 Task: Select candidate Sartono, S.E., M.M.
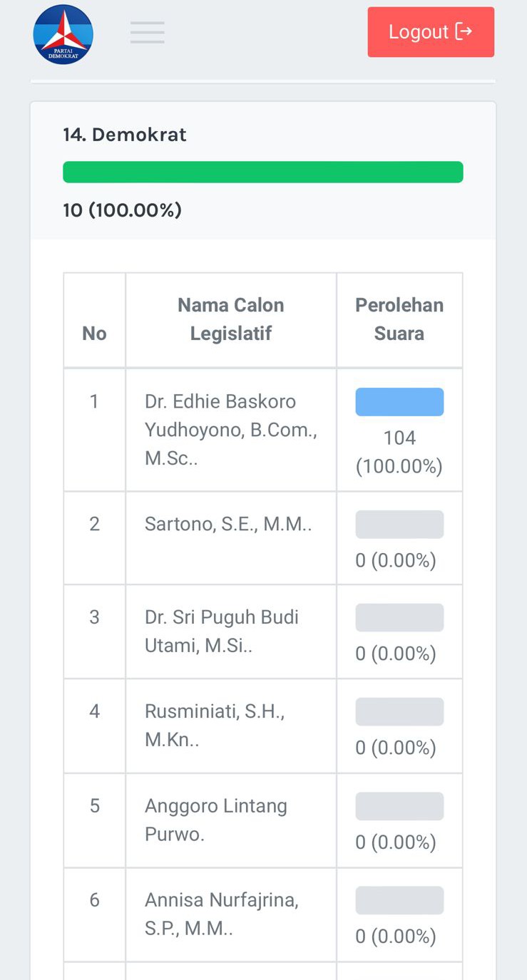coord(228,525)
